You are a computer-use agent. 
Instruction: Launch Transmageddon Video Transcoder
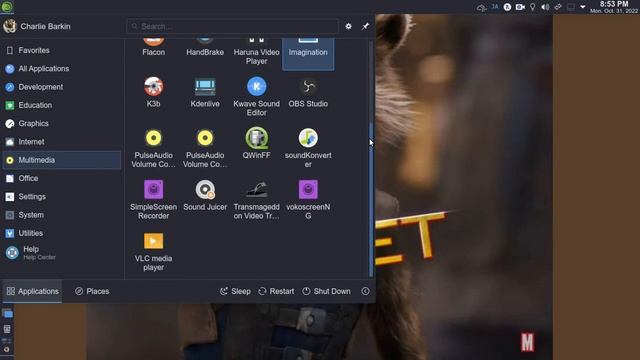point(256,200)
